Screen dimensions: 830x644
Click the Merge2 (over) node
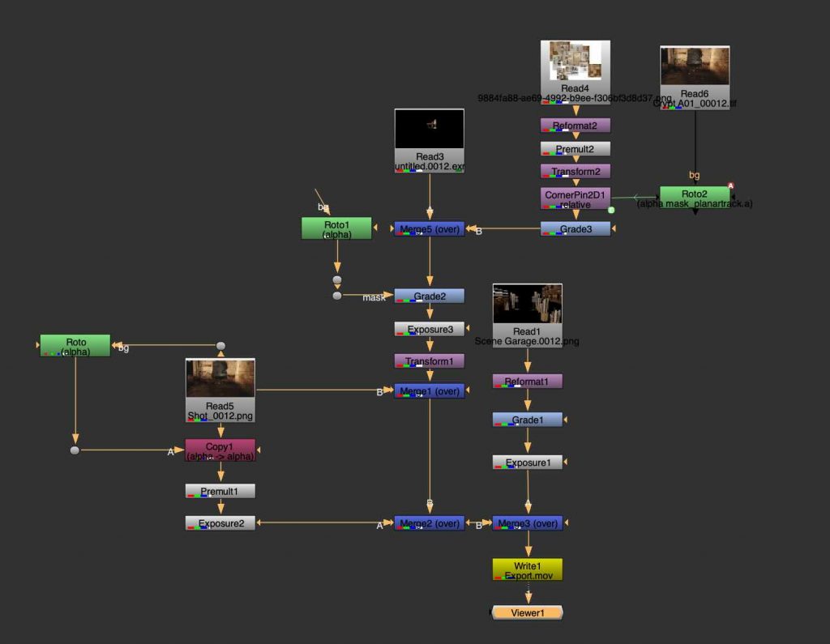[x=430, y=523]
